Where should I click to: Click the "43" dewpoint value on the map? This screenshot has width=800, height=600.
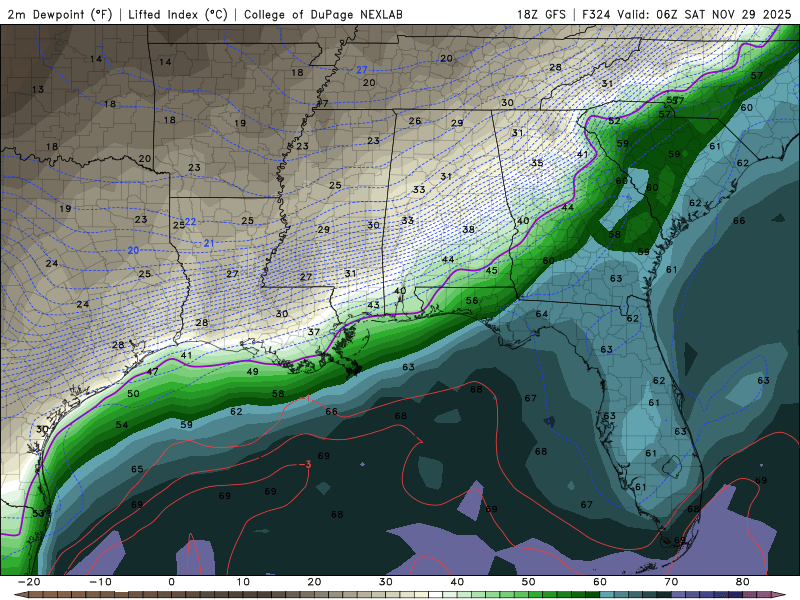pyautogui.click(x=373, y=305)
